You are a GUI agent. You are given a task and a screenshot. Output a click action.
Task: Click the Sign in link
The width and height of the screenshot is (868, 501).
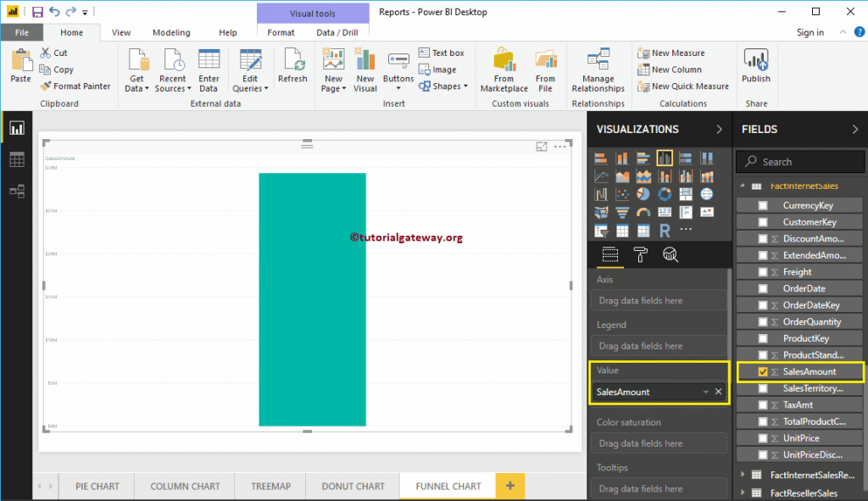[810, 31]
